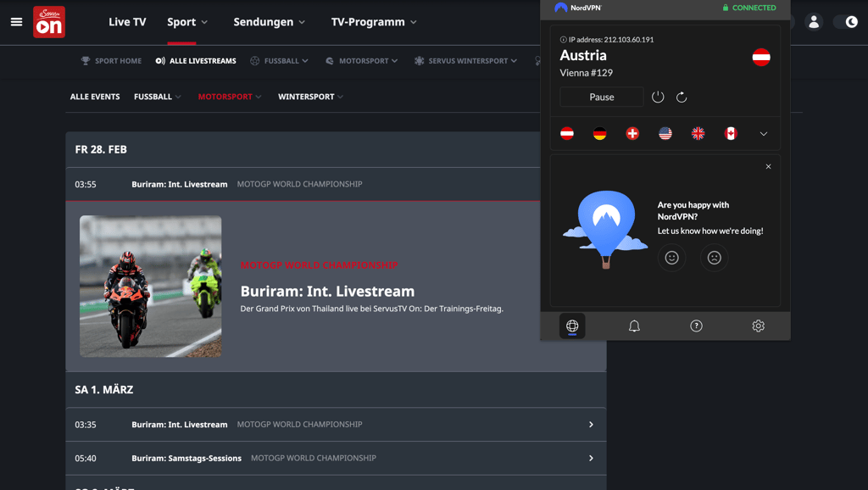Click the NordVPN logo
Viewport: 868px width, 490px height.
coord(577,8)
